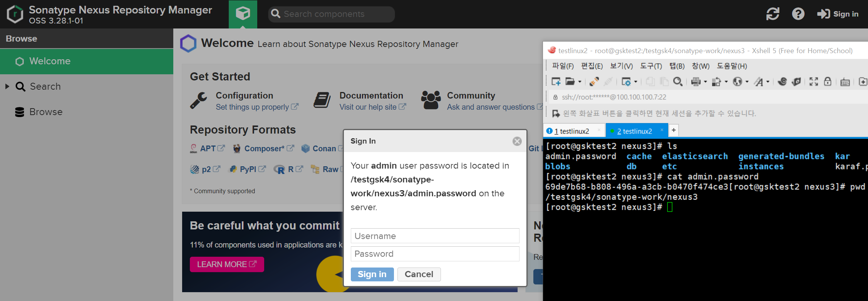
Task: Open 창(W) menu in Xshell
Action: tap(700, 66)
